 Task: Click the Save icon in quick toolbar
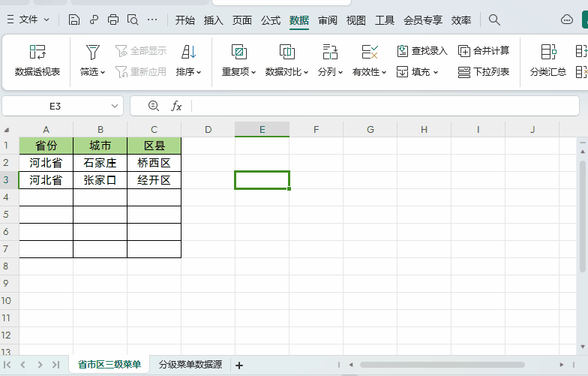pos(73,20)
